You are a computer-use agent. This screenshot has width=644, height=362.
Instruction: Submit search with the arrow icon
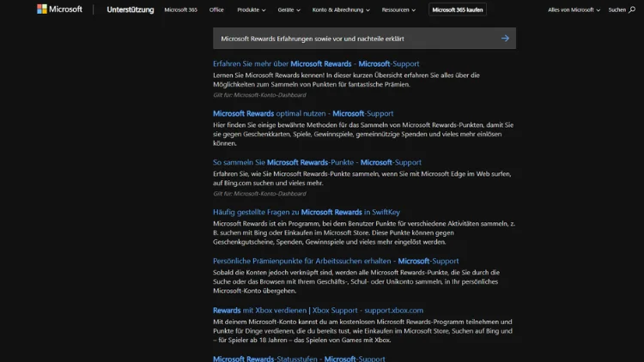(505, 39)
